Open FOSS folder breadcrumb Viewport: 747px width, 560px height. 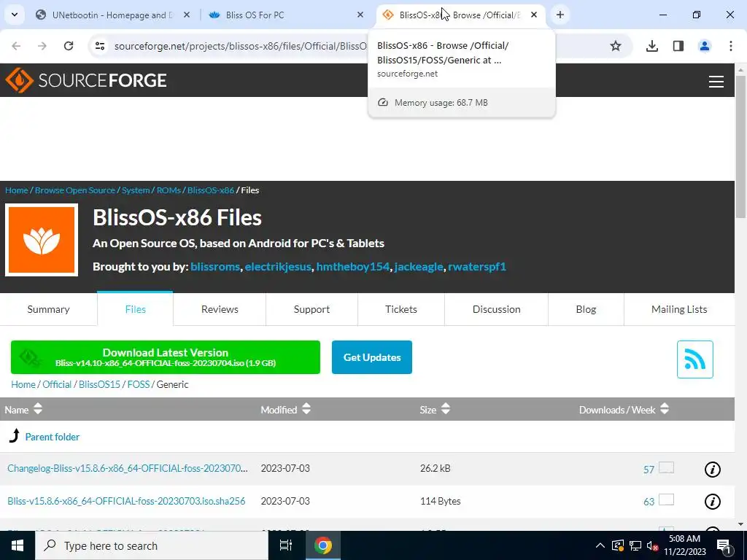(139, 384)
